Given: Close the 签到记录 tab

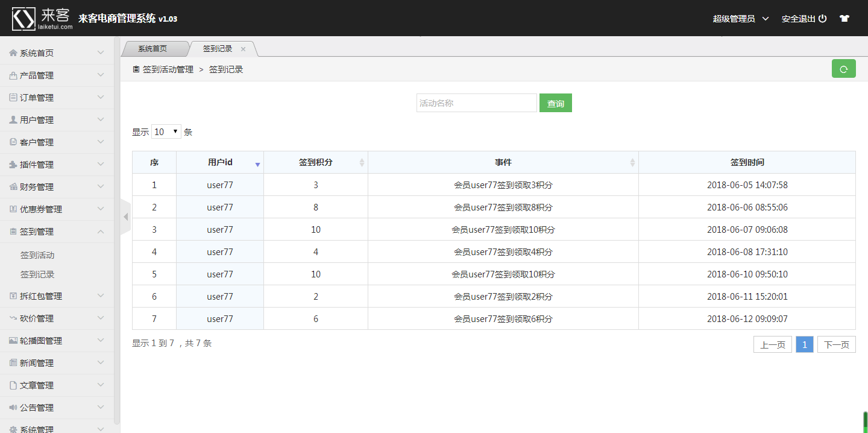Looking at the screenshot, I should (x=244, y=49).
